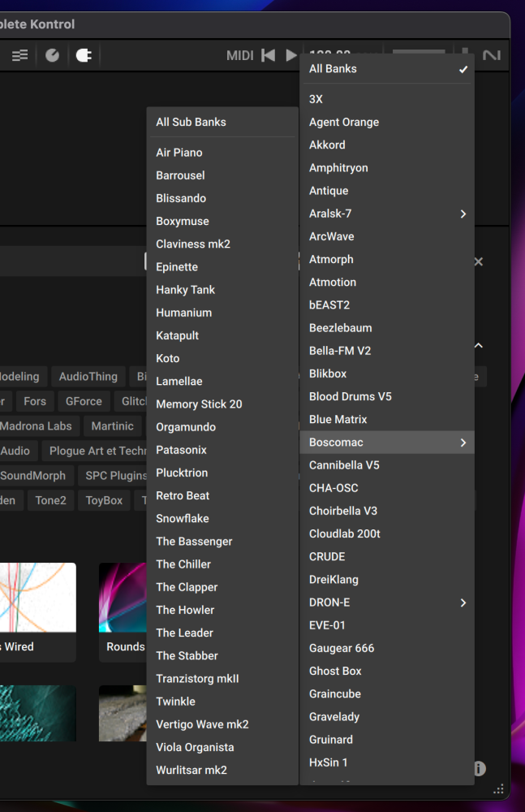
Task: Click the skip to start transport button
Action: pos(269,55)
